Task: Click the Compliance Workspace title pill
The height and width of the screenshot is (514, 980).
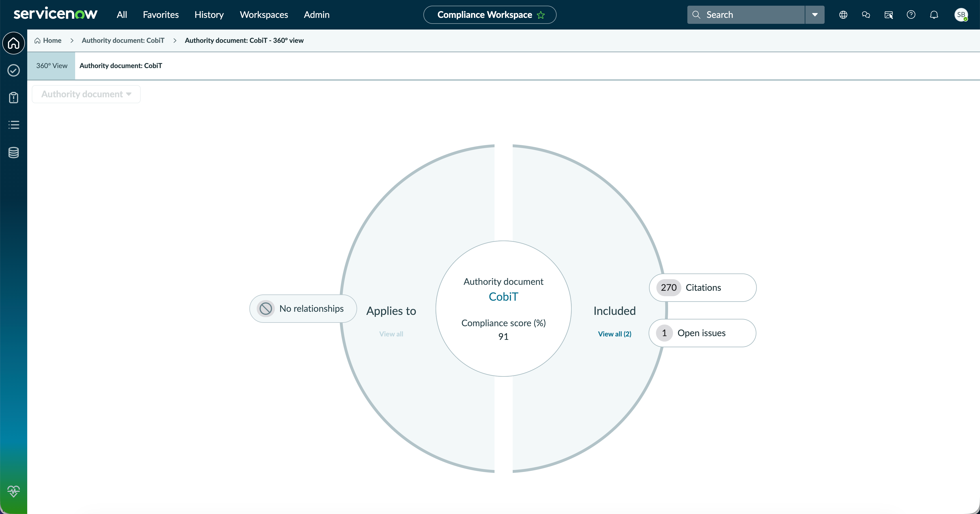Action: click(x=490, y=15)
